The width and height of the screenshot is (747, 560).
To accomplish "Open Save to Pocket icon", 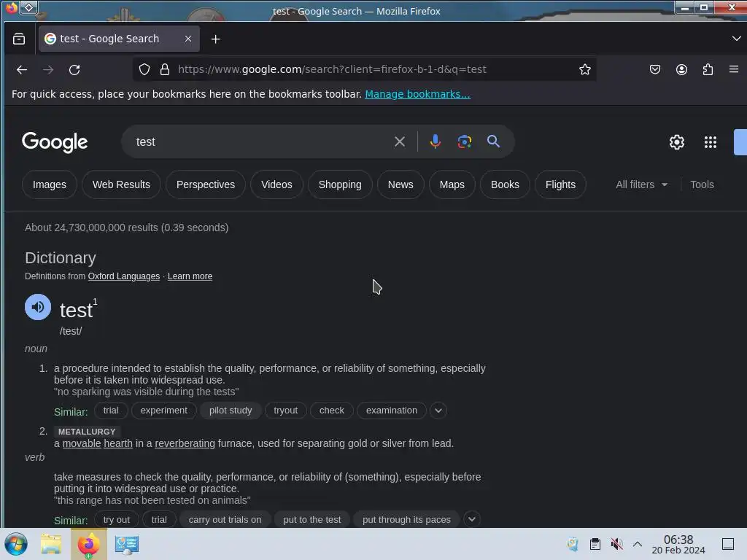I will point(655,69).
